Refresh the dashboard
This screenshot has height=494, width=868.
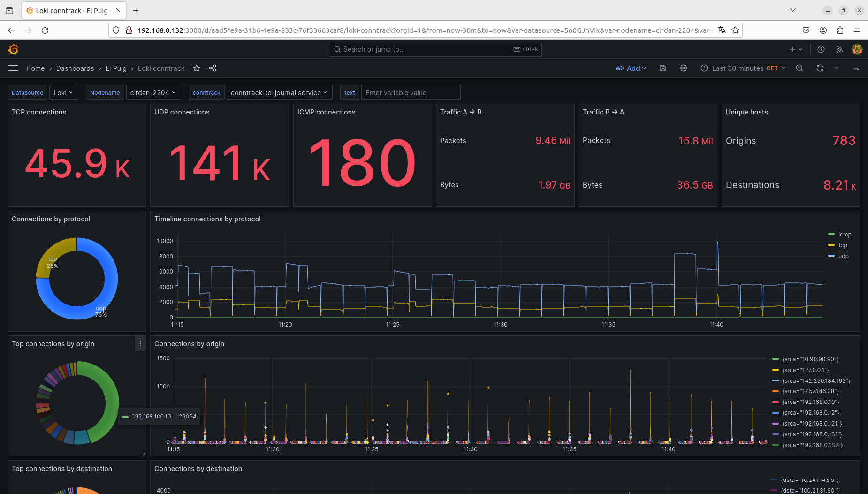(x=820, y=68)
